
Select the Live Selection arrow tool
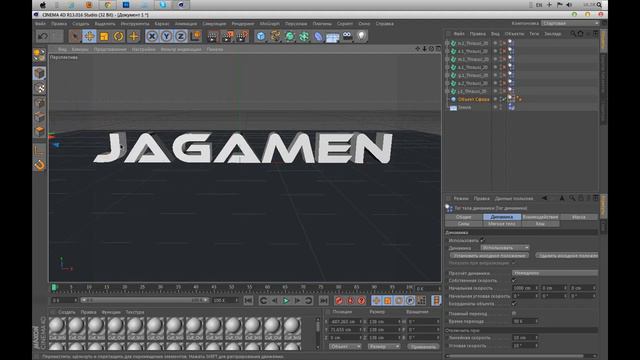point(75,36)
